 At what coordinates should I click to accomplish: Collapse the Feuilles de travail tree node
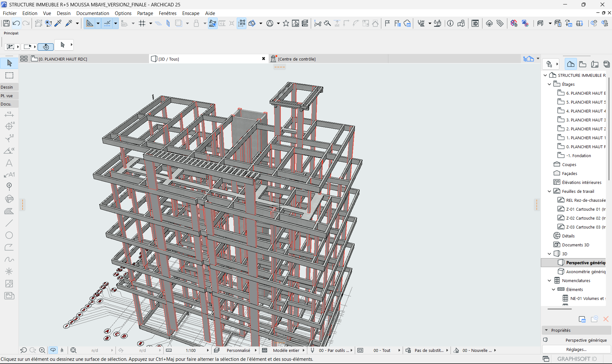tap(549, 191)
